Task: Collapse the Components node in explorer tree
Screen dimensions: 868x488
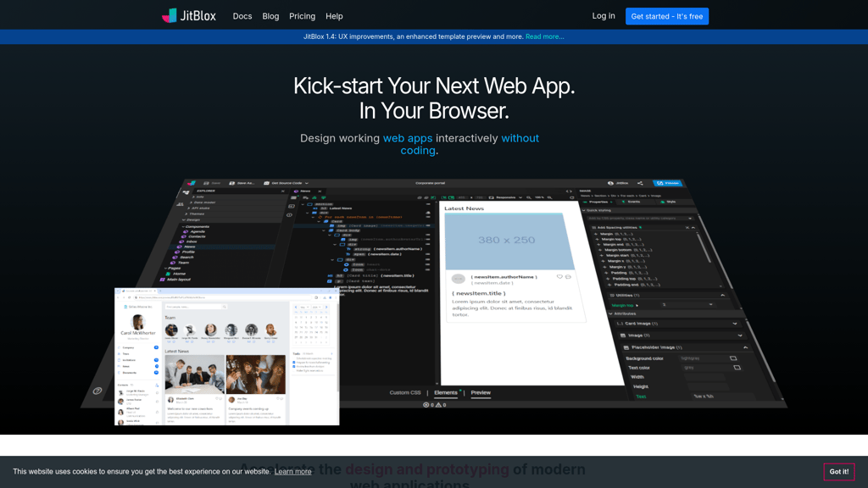Action: (183, 226)
